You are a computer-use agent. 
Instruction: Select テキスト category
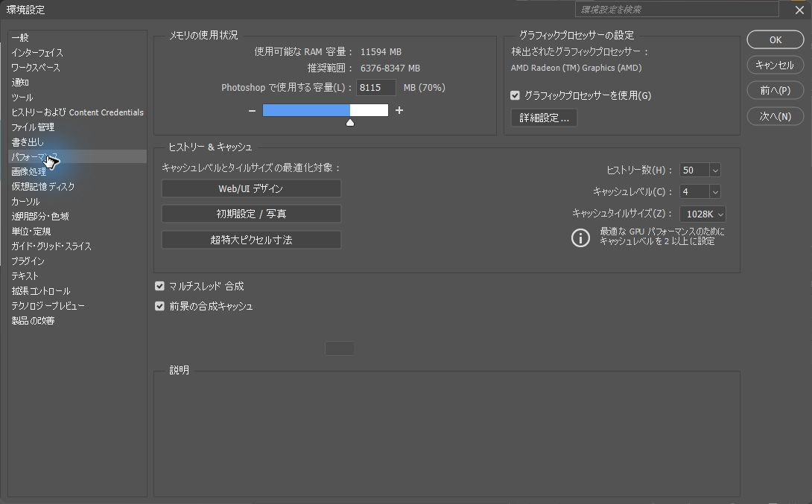click(x=77, y=275)
